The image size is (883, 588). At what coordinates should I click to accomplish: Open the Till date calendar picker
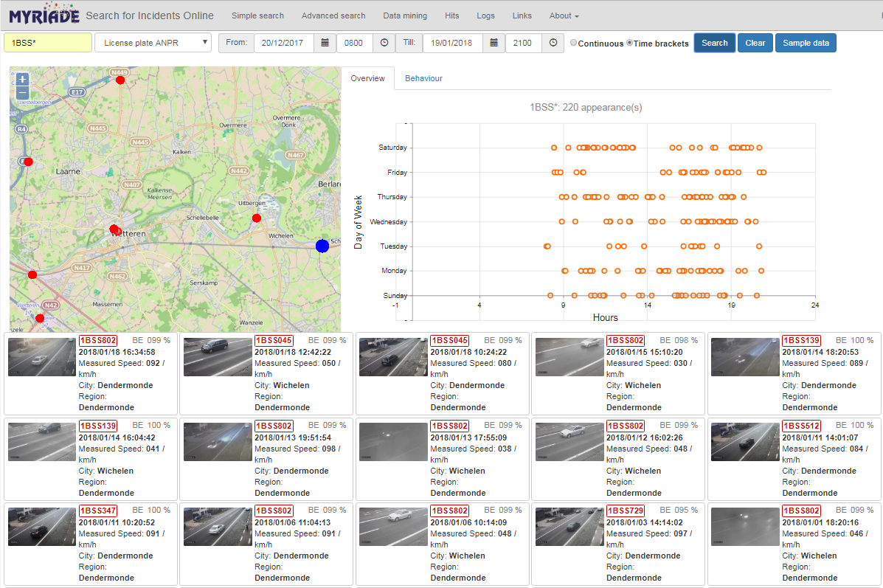494,43
